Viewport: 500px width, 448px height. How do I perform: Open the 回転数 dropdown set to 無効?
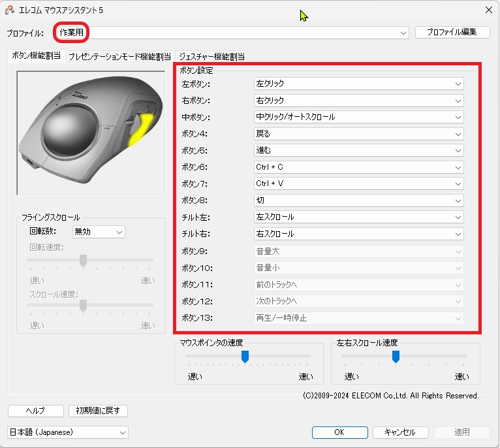(99, 232)
